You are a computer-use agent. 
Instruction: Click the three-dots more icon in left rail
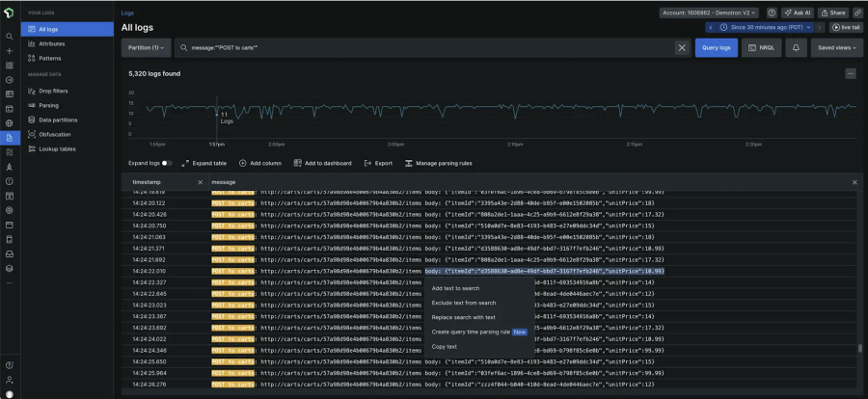(10, 282)
